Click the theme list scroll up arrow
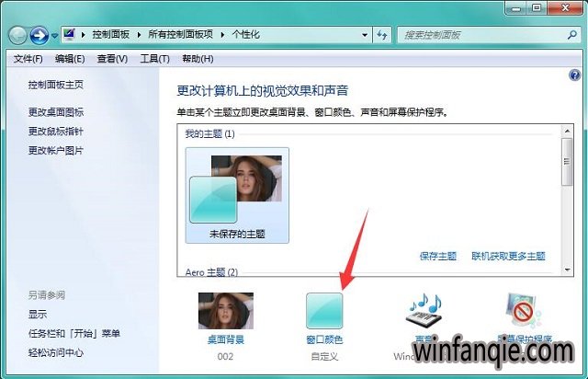 click(x=567, y=132)
